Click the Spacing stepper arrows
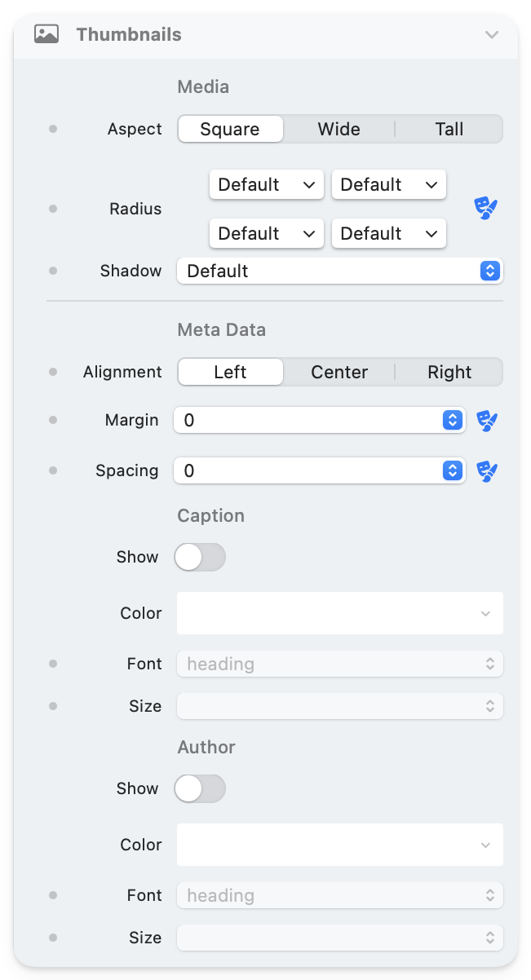Image resolution: width=531 pixels, height=980 pixels. tap(452, 471)
